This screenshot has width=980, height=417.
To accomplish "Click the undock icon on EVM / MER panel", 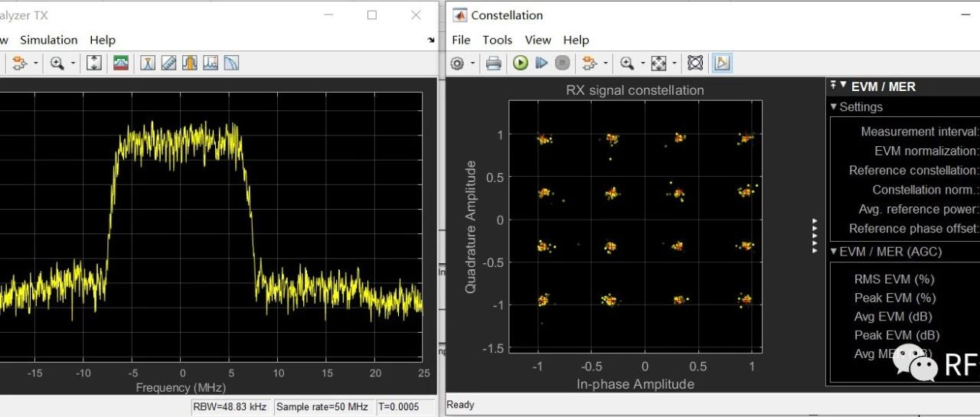I will tap(834, 86).
